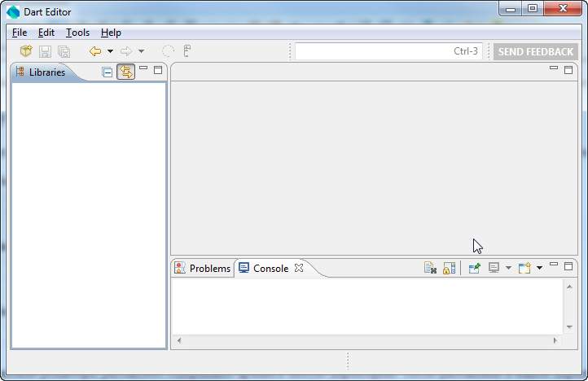This screenshot has width=588, height=381.
Task: Click the circular run/refresh toolbar icon
Action: coord(168,51)
